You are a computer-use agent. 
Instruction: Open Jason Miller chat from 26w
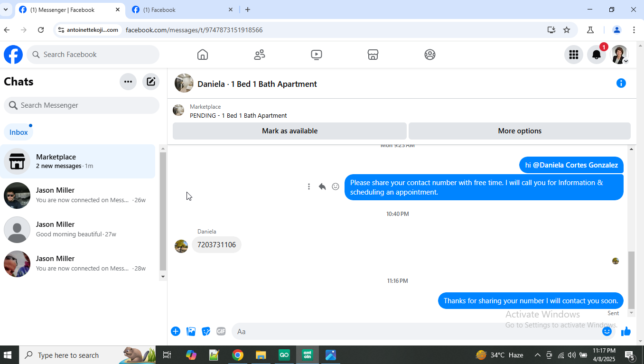pos(78,196)
